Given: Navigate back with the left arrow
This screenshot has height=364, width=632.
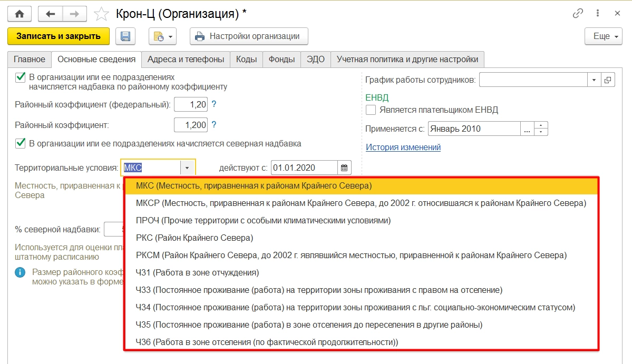Looking at the screenshot, I should pos(51,14).
